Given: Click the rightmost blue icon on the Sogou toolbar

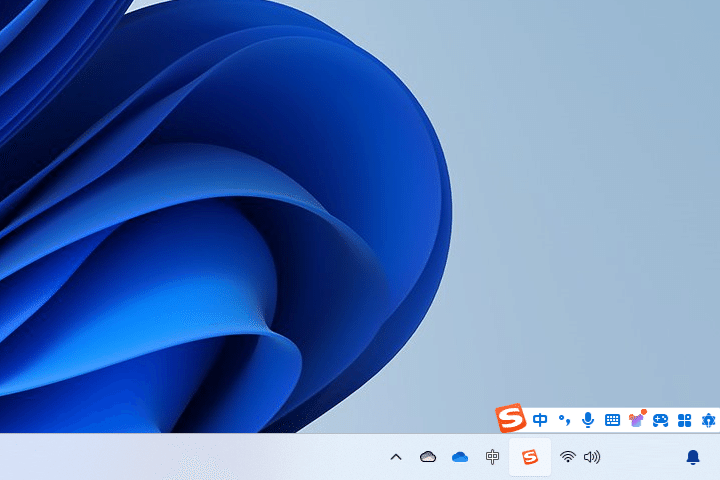Looking at the screenshot, I should (x=709, y=420).
